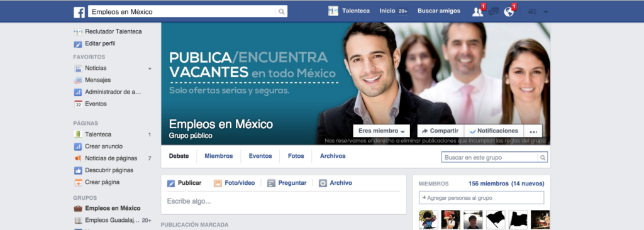This screenshot has height=230, width=644.
Task: Go to Talenteca profile link in top bar
Action: click(356, 11)
